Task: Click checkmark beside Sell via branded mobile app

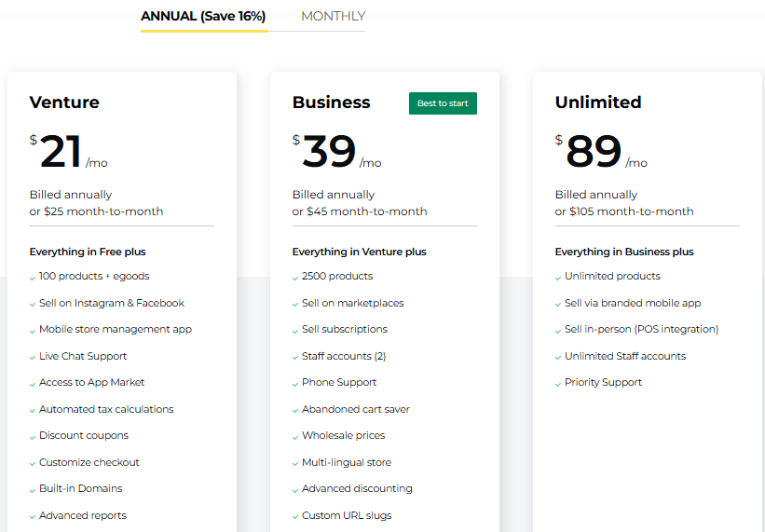Action: [x=557, y=305]
